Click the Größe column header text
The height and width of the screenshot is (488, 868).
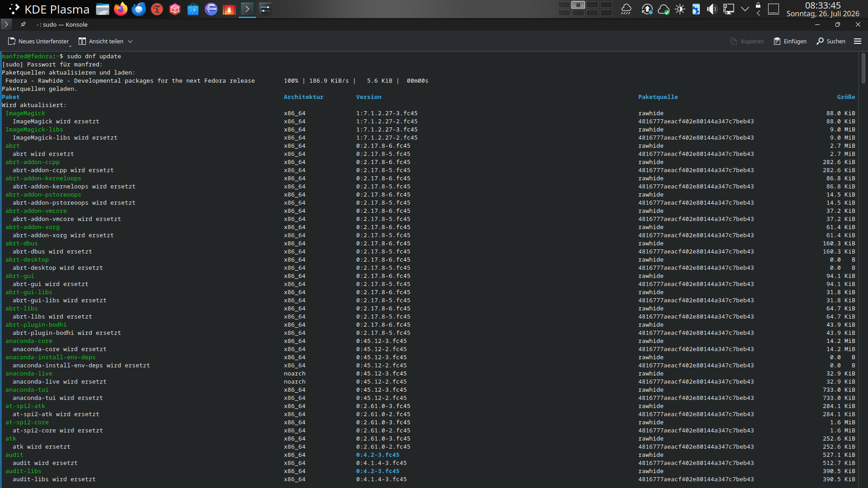(846, 97)
